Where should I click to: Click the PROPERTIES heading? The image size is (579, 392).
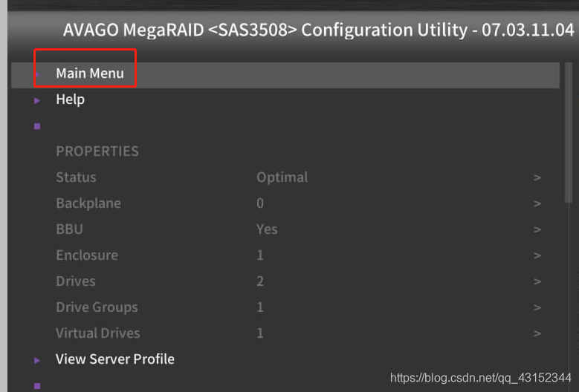[x=97, y=151]
